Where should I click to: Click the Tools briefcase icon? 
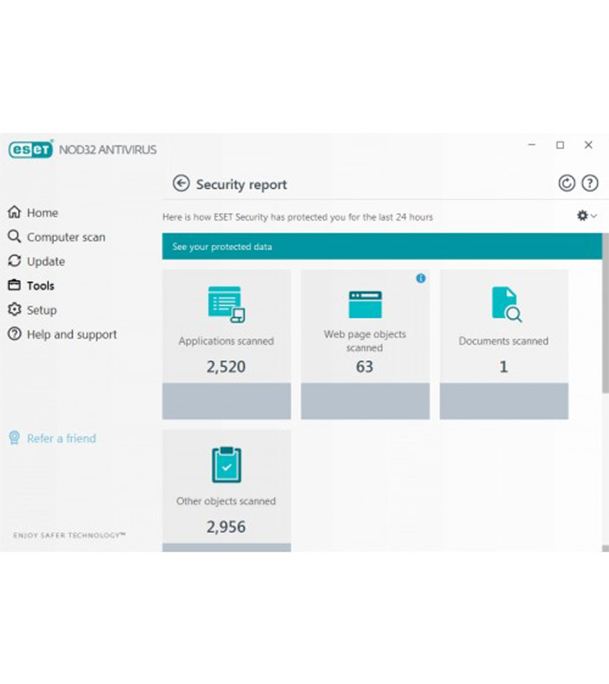tap(14, 285)
